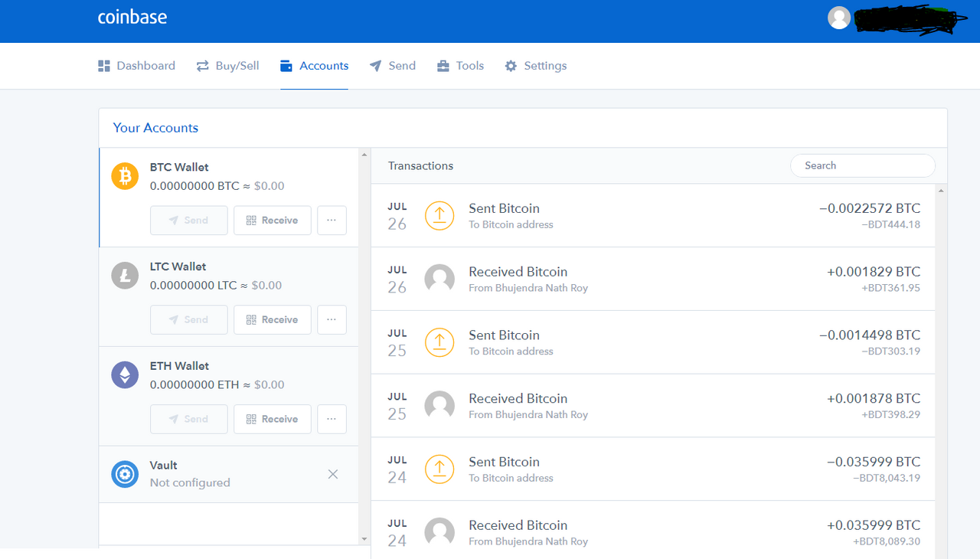Click the −0.035999 BTC amount

[x=874, y=462]
